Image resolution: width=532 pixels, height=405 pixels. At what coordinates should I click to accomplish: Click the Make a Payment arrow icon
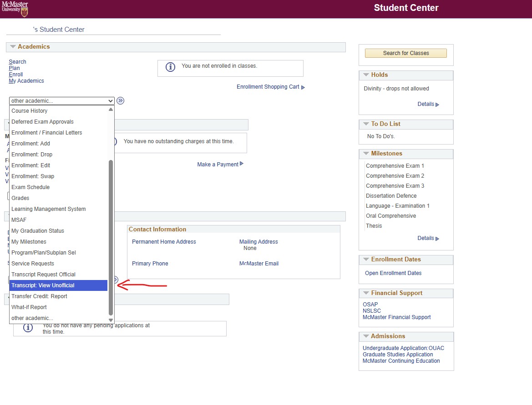click(242, 164)
